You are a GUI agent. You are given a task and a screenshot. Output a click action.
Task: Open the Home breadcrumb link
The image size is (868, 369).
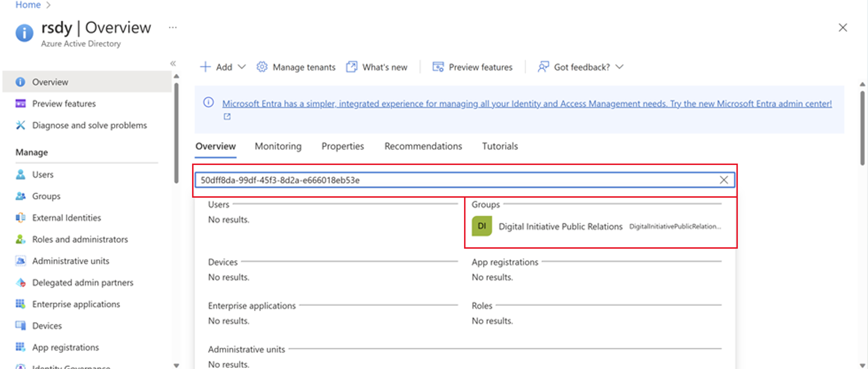(x=28, y=5)
